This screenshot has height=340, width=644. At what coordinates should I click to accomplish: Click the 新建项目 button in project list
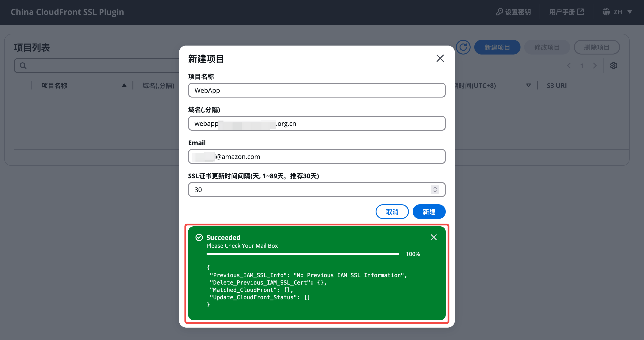click(x=497, y=47)
